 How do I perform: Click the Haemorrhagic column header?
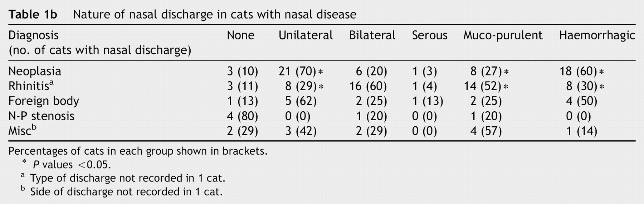[597, 35]
